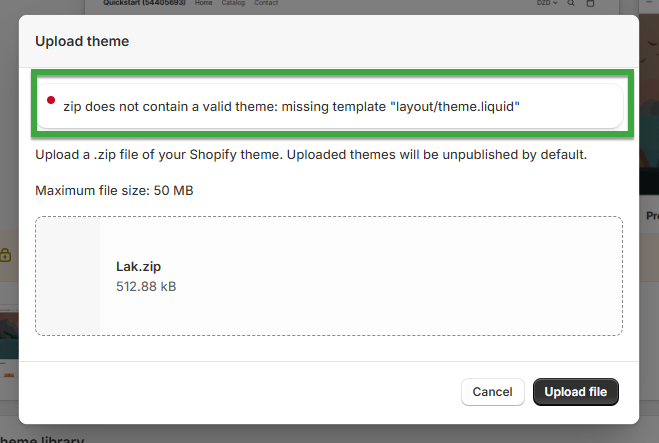Open the search magnifier in the preview header
Viewport: 659px width, 443px height.
tap(571, 3)
